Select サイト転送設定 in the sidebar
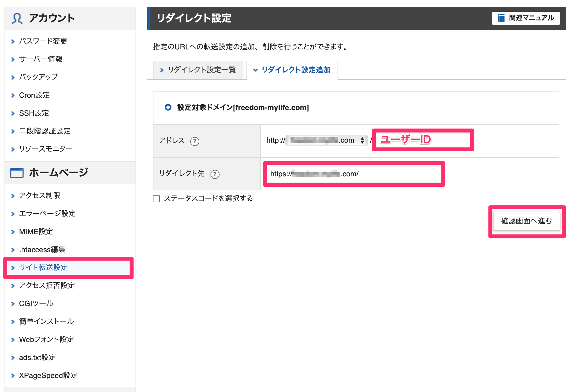The width and height of the screenshot is (570, 392). click(x=43, y=268)
